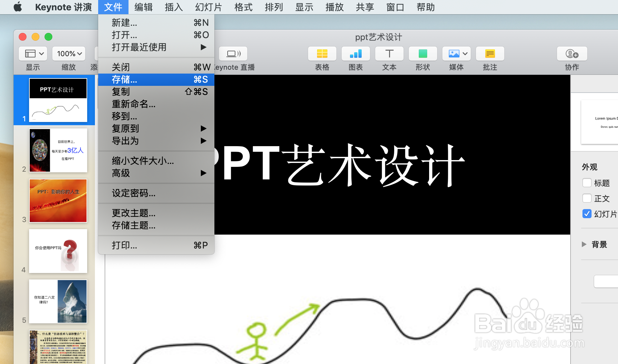Screen dimensions: 618x364
Task: Open the Keynote 讲演 application menu
Action: tap(63, 7)
